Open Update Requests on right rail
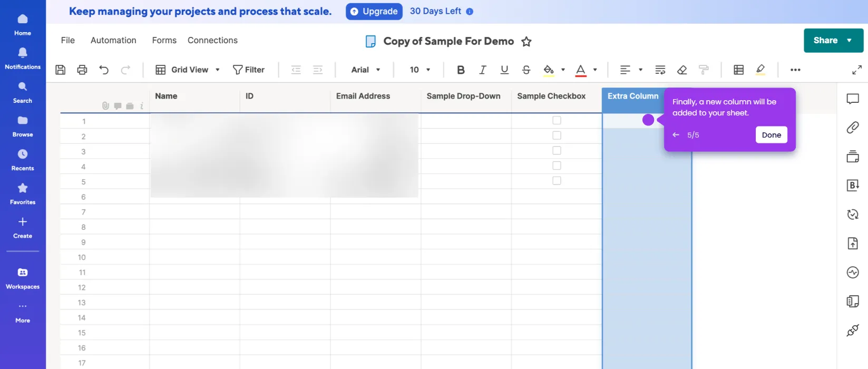This screenshot has width=868, height=369. tap(853, 214)
